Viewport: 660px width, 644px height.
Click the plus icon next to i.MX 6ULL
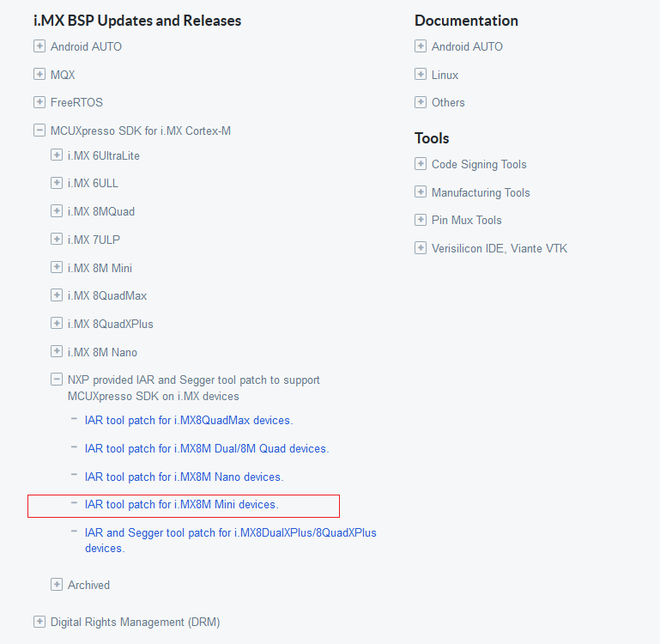(x=57, y=183)
